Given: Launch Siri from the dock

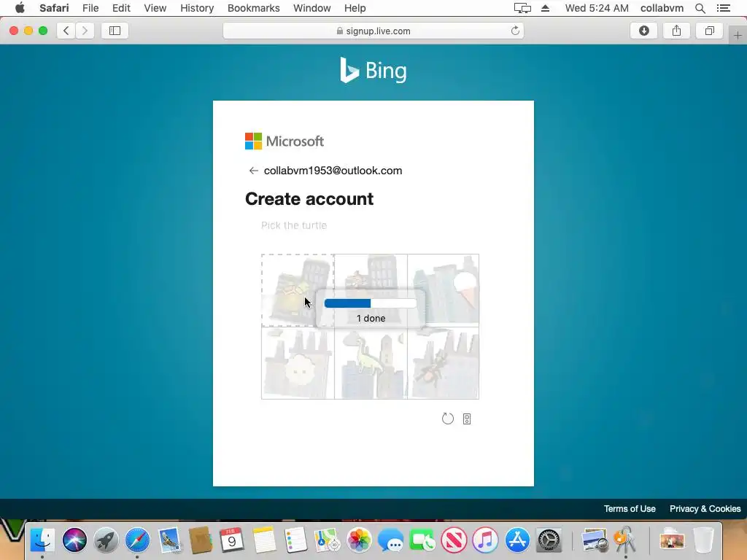Looking at the screenshot, I should [74, 540].
